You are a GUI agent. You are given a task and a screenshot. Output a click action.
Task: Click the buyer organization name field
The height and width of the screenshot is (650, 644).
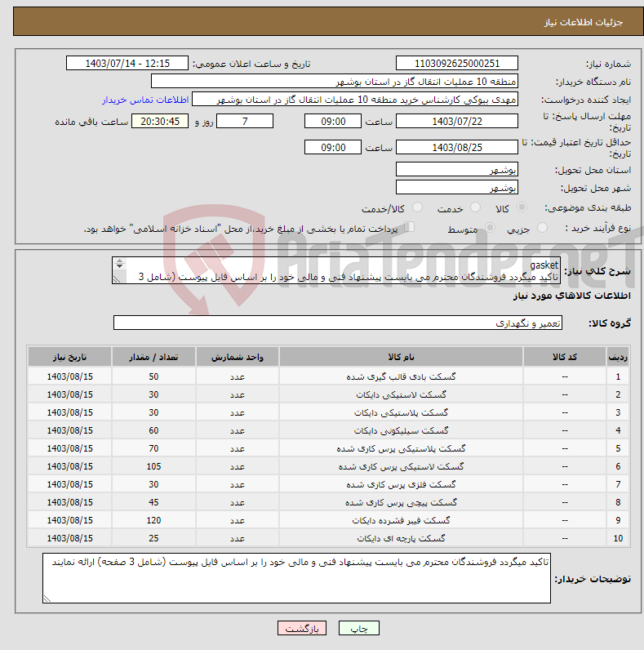(x=335, y=82)
